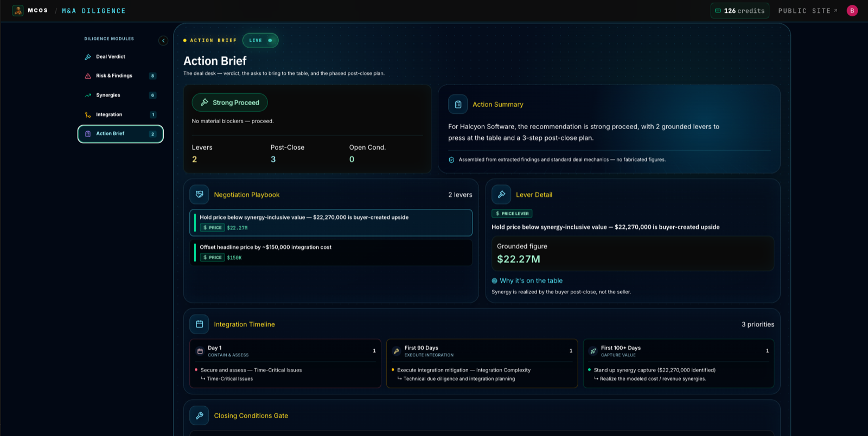Image resolution: width=868 pixels, height=436 pixels.
Task: Click the Synergies trend line icon
Action: pyautogui.click(x=88, y=95)
